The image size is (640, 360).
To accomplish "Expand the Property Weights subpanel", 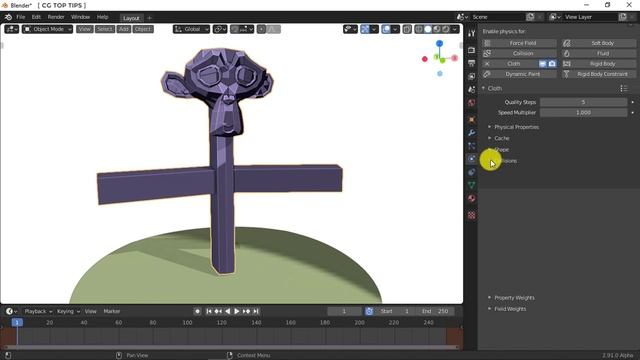I will 514,298.
